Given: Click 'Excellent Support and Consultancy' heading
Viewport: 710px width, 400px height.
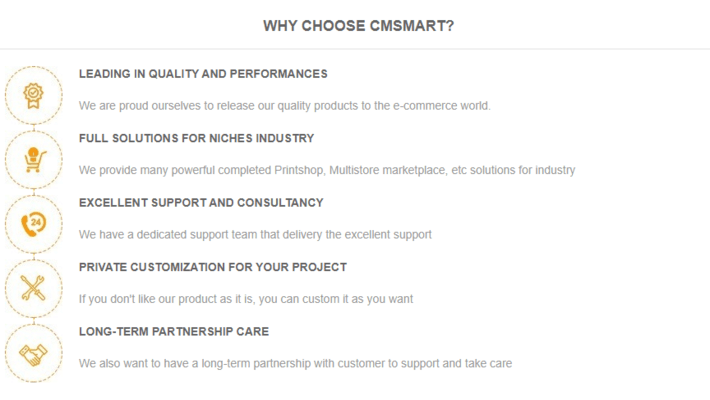Looking at the screenshot, I should point(201,203).
